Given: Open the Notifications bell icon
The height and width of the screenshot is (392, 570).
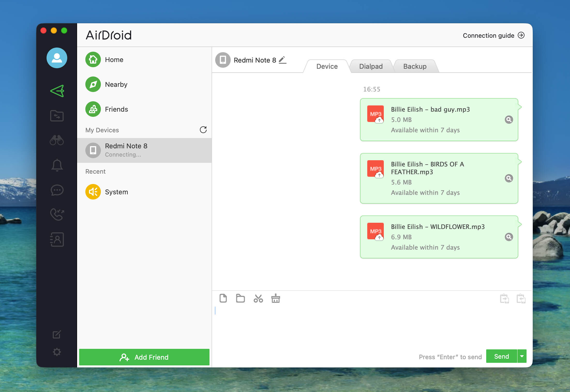Looking at the screenshot, I should 57,165.
